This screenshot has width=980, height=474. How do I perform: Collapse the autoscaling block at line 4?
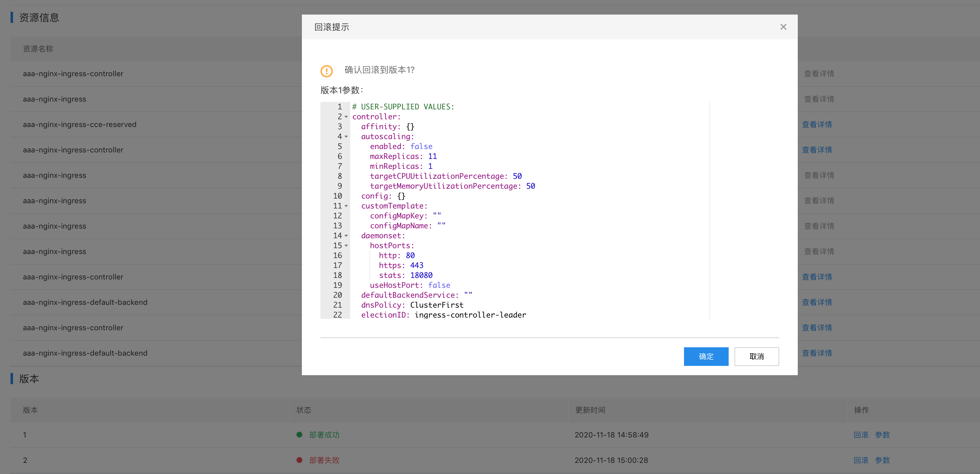[x=346, y=137]
